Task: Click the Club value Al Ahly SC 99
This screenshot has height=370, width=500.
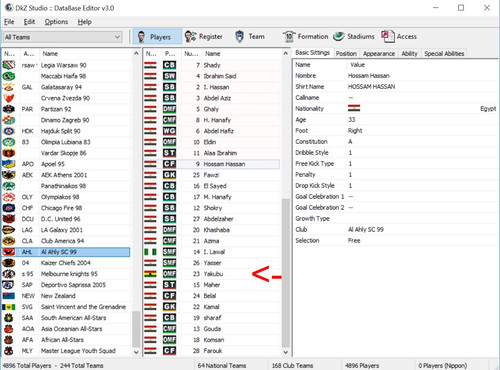Action: (x=366, y=230)
